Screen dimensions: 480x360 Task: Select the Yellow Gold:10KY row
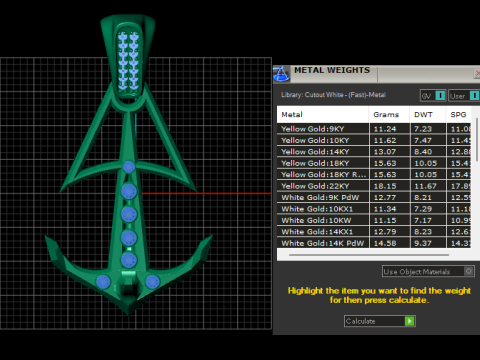(x=374, y=140)
